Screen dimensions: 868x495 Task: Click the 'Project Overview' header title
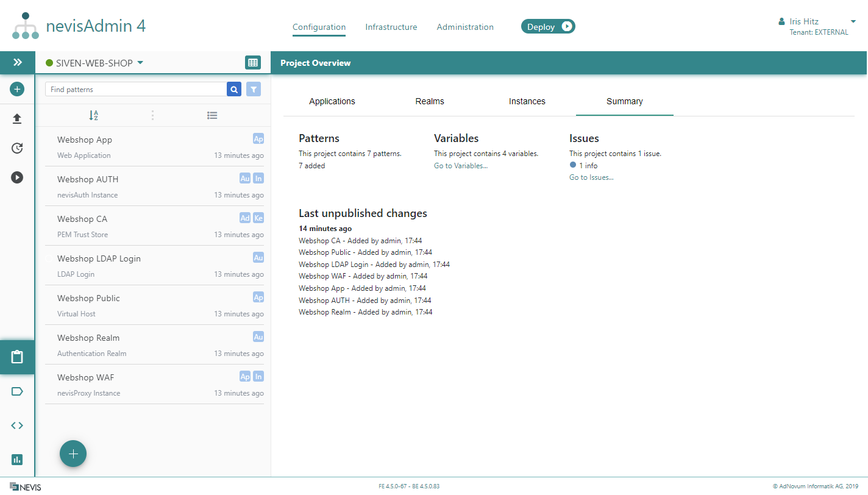(x=316, y=63)
